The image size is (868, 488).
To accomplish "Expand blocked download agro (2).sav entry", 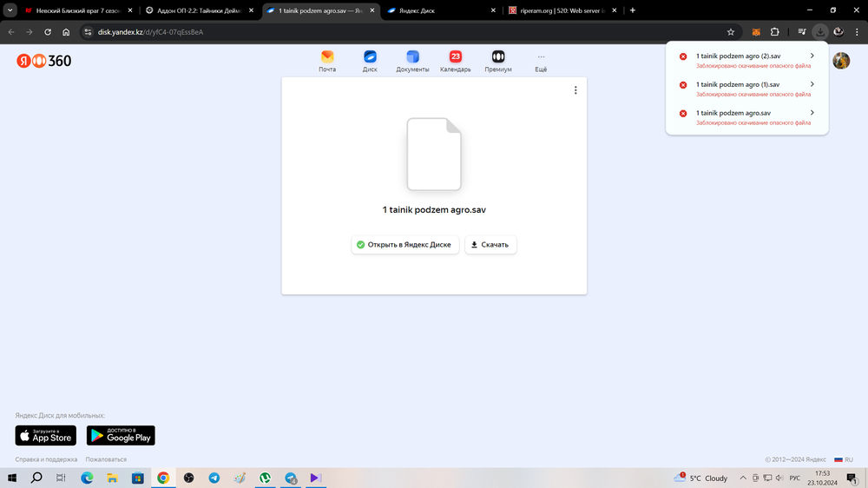I will coord(812,56).
